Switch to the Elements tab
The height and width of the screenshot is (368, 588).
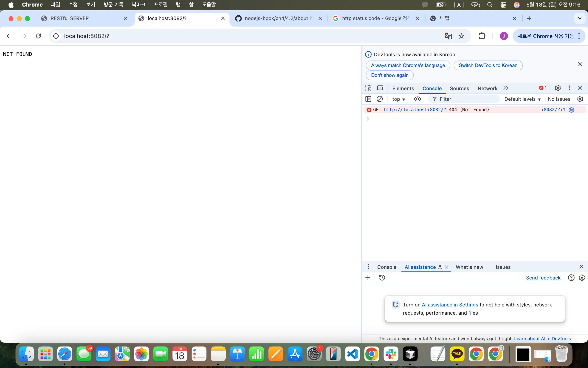(403, 88)
